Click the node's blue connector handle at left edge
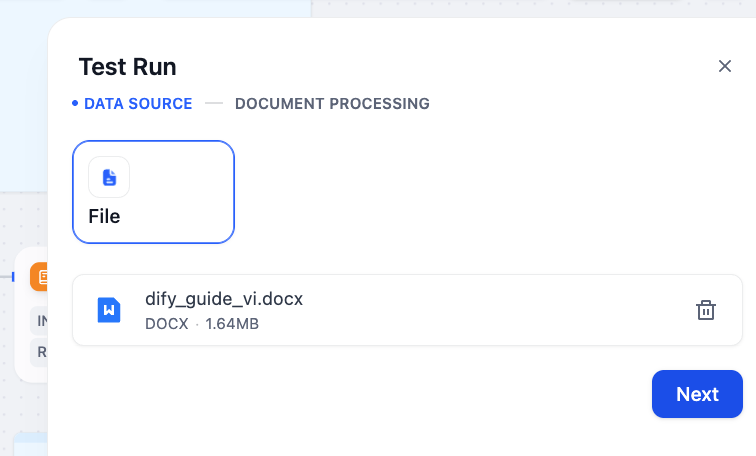The width and height of the screenshot is (756, 456). click(13, 277)
